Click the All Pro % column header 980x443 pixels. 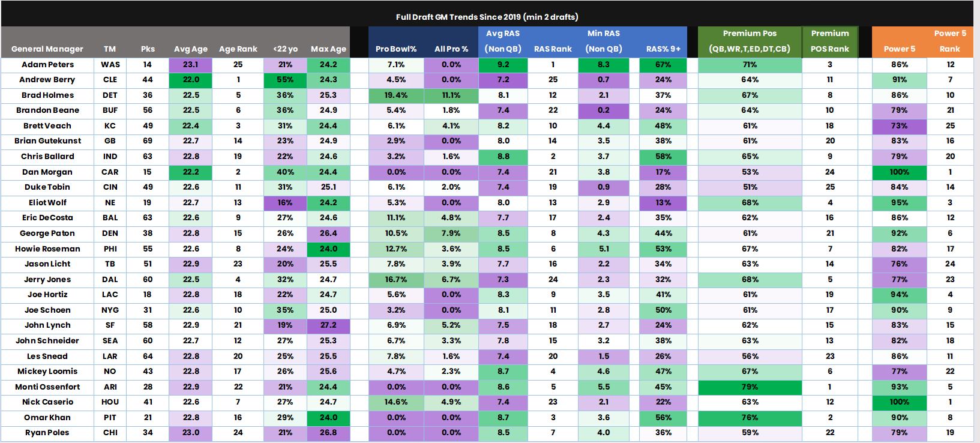pos(451,49)
